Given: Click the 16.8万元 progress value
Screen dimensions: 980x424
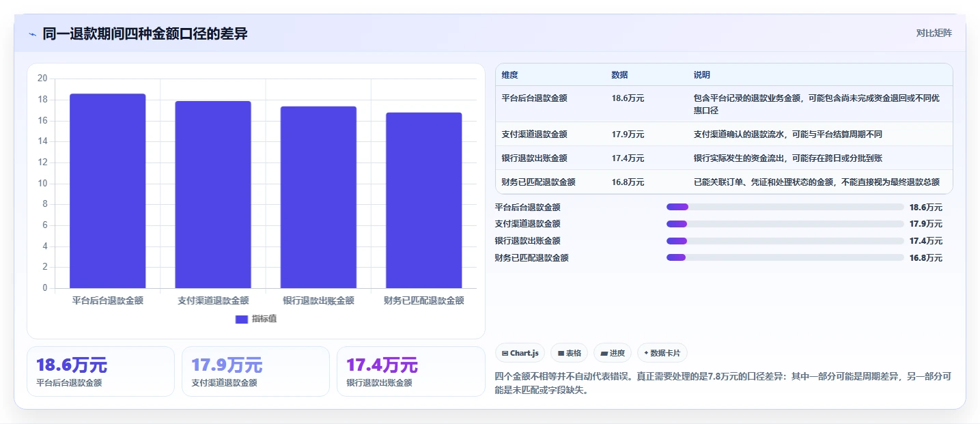Looking at the screenshot, I should coord(926,258).
